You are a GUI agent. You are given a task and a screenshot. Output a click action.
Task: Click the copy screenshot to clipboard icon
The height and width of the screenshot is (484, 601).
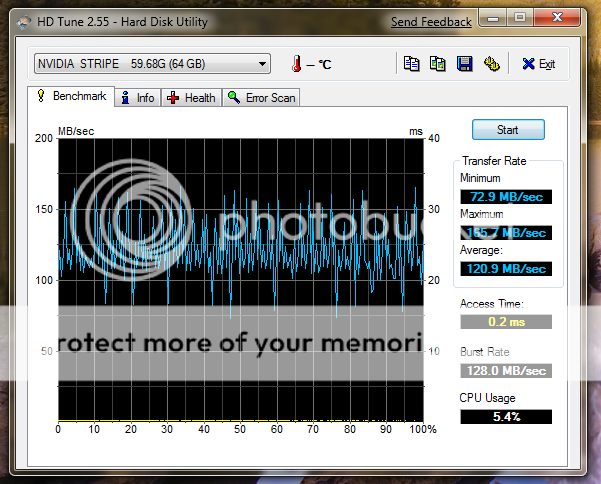coord(437,64)
